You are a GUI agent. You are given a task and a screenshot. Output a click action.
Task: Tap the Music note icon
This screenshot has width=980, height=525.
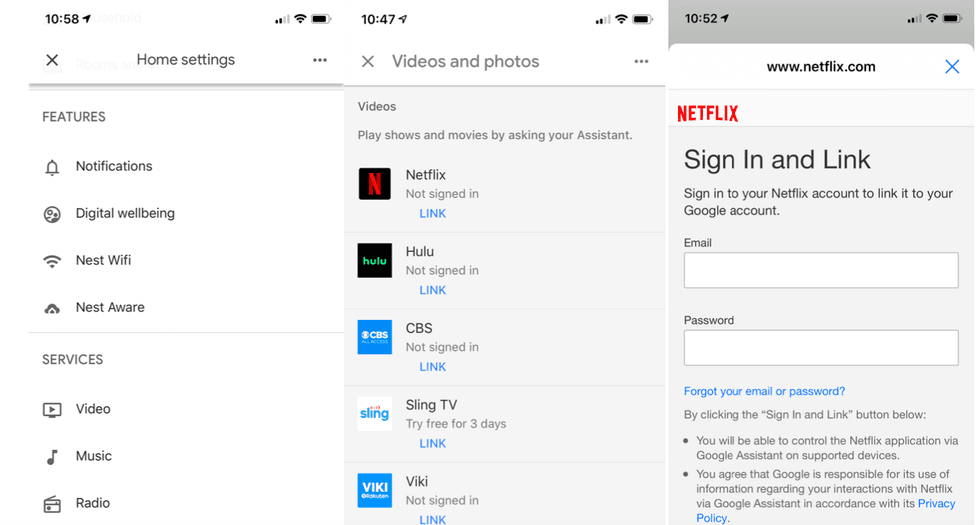pos(52,457)
